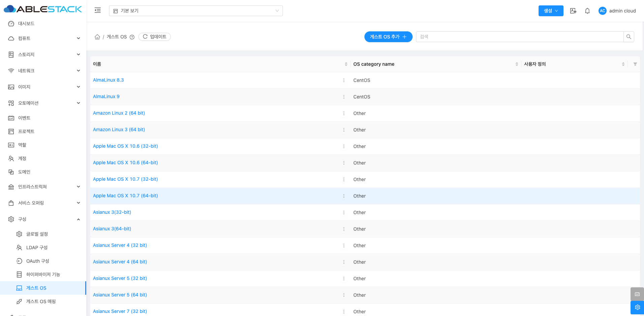Expand the 이미지 sidebar section
644x316 pixels.
[43, 87]
